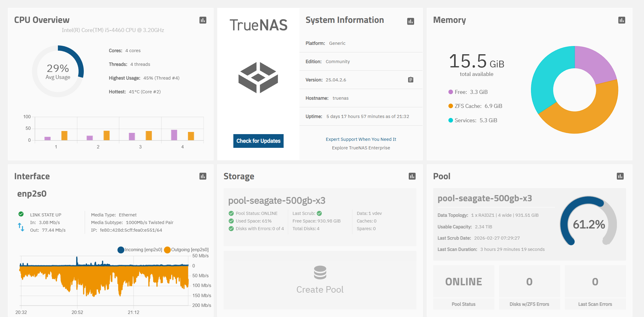Click the Disks with Errors check icon
The height and width of the screenshot is (317, 644).
231,229
